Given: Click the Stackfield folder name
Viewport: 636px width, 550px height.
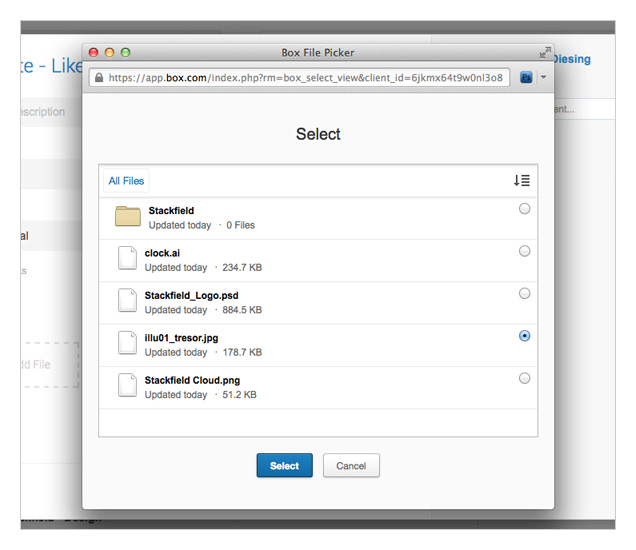Looking at the screenshot, I should (x=171, y=211).
